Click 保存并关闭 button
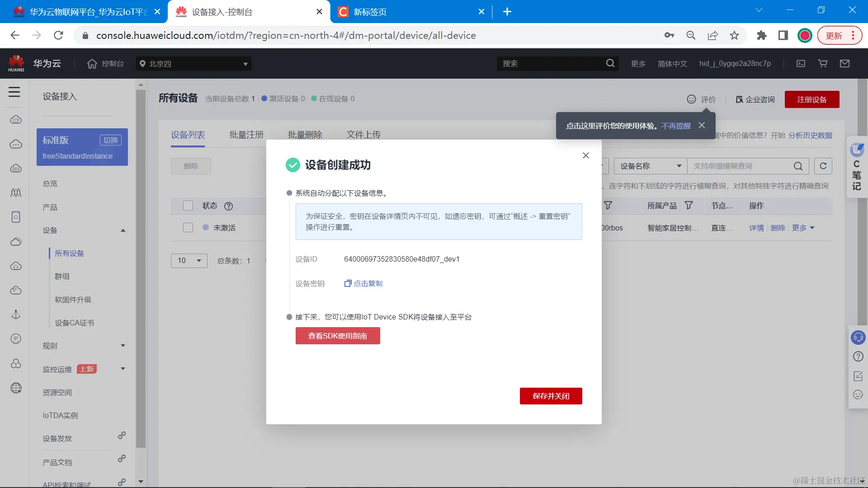Image resolution: width=868 pixels, height=488 pixels. tap(551, 396)
